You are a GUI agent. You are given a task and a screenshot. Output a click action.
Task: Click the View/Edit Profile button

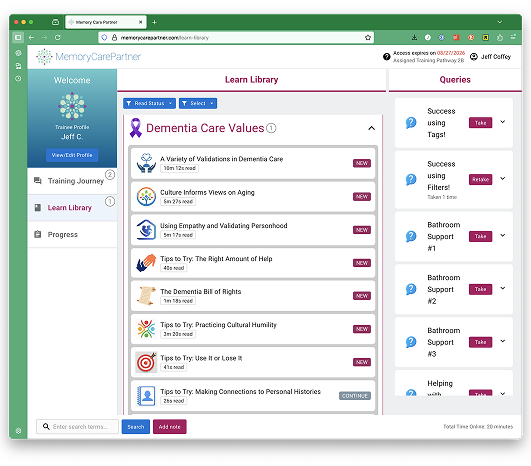pos(72,155)
